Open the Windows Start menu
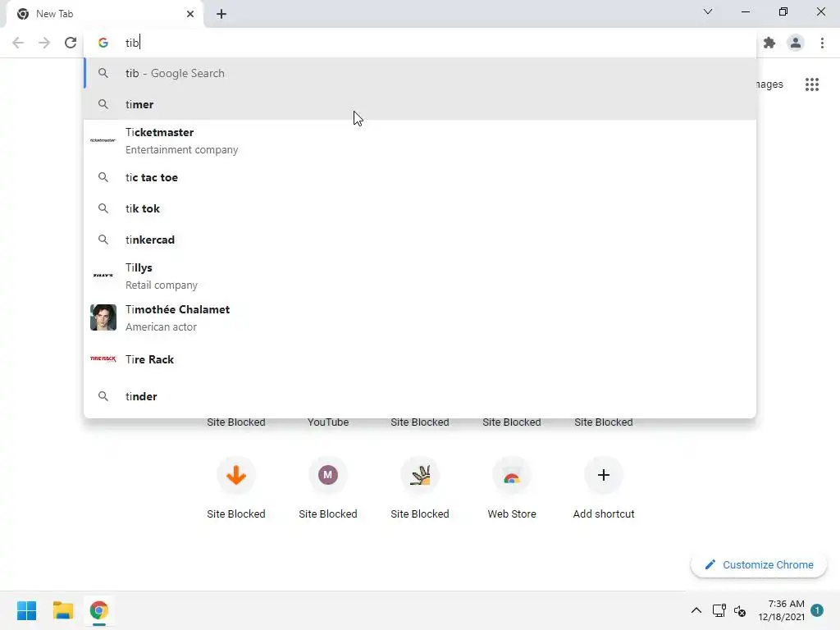The image size is (840, 630). (x=26, y=610)
